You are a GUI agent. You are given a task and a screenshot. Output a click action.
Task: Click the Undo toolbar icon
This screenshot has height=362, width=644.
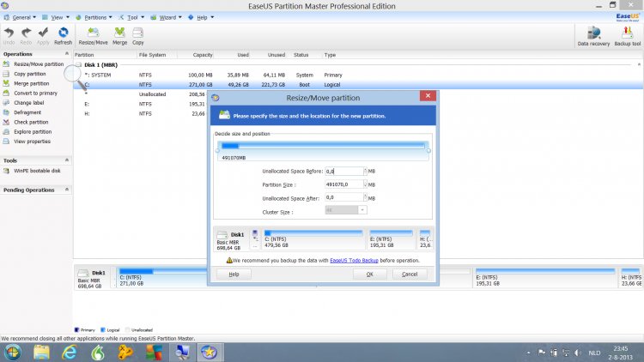coord(9,36)
